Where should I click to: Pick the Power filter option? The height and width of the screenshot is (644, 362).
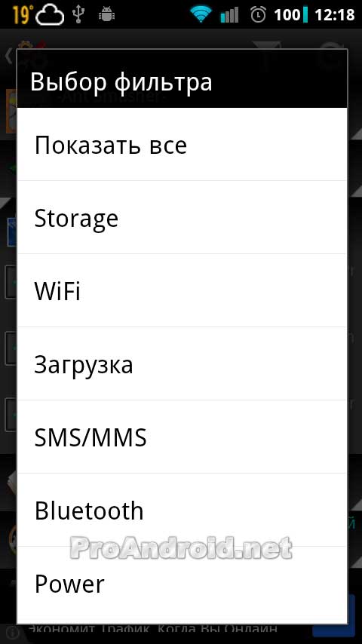[x=182, y=584]
